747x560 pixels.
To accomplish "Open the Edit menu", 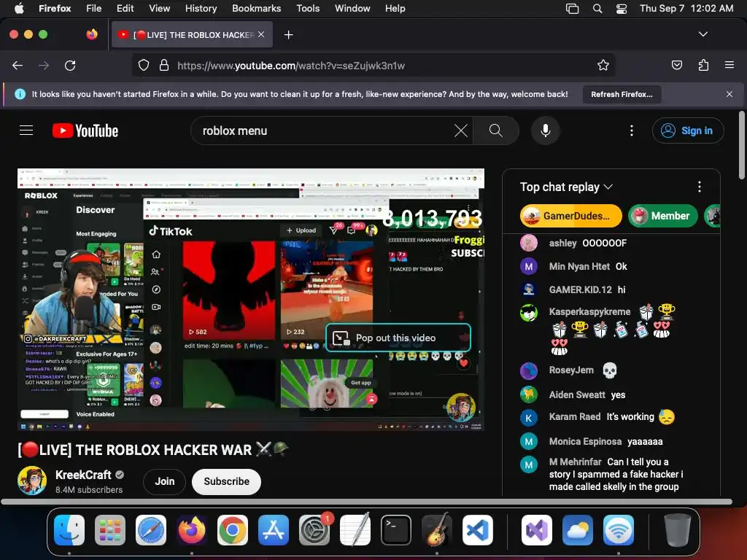I will tap(125, 9).
